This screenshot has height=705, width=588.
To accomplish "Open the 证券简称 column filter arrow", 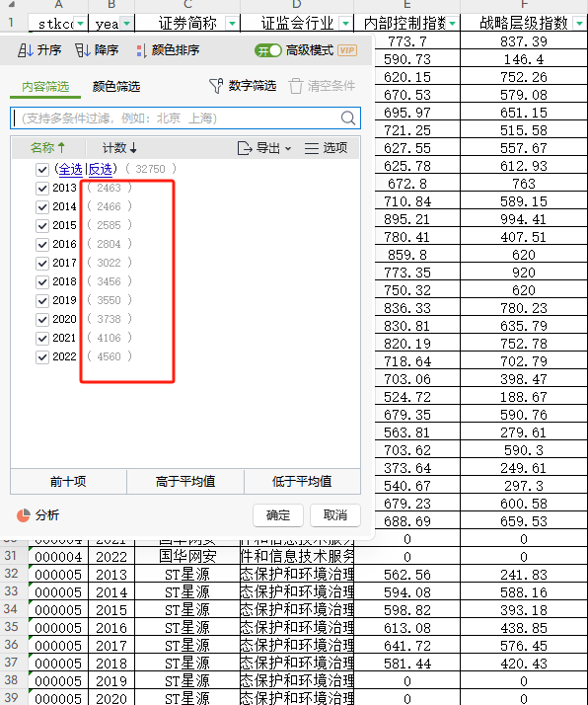I will click(x=232, y=24).
